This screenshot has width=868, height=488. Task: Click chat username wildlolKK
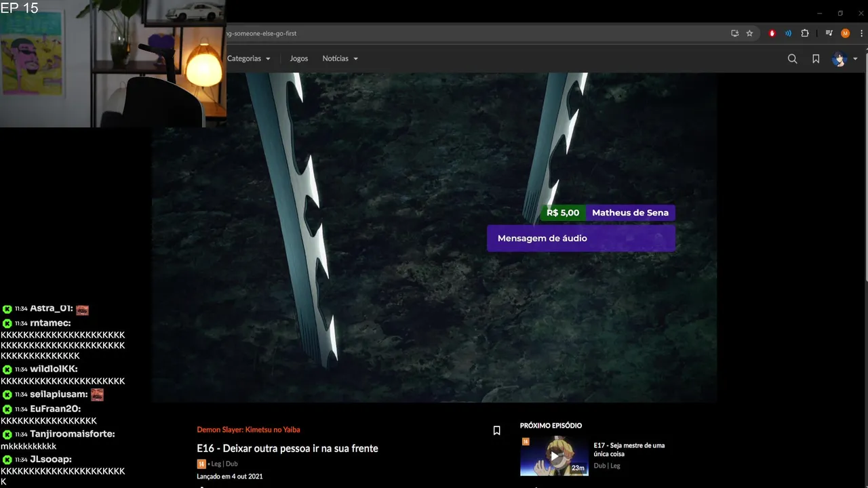[x=54, y=369]
